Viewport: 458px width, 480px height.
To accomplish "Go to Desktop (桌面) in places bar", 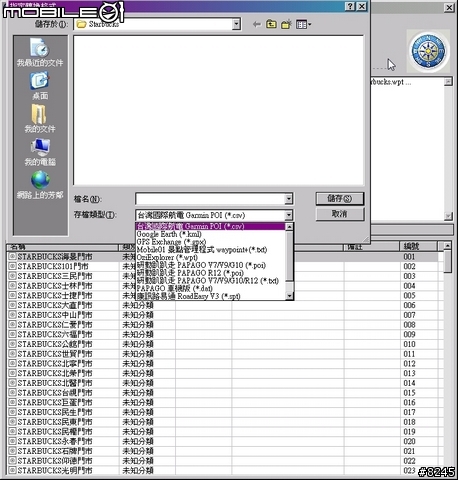I will click(x=40, y=86).
